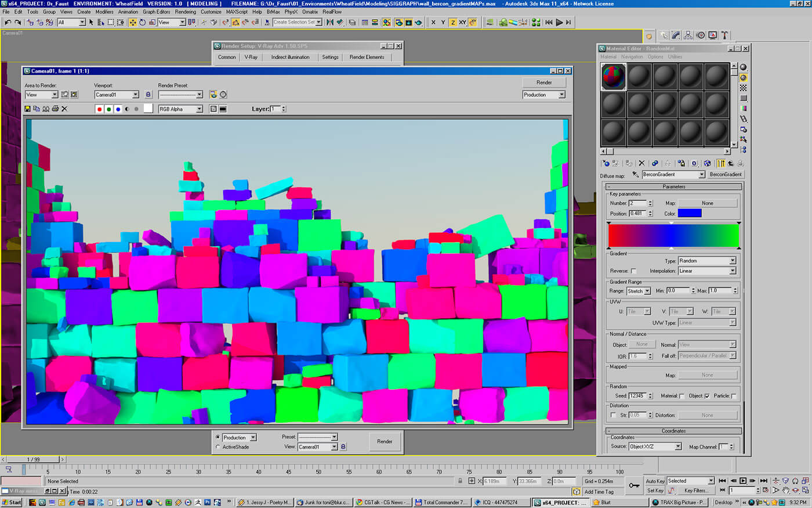The width and height of the screenshot is (812, 508).
Task: Lock the render viewport to Camera01
Action: coord(148,95)
